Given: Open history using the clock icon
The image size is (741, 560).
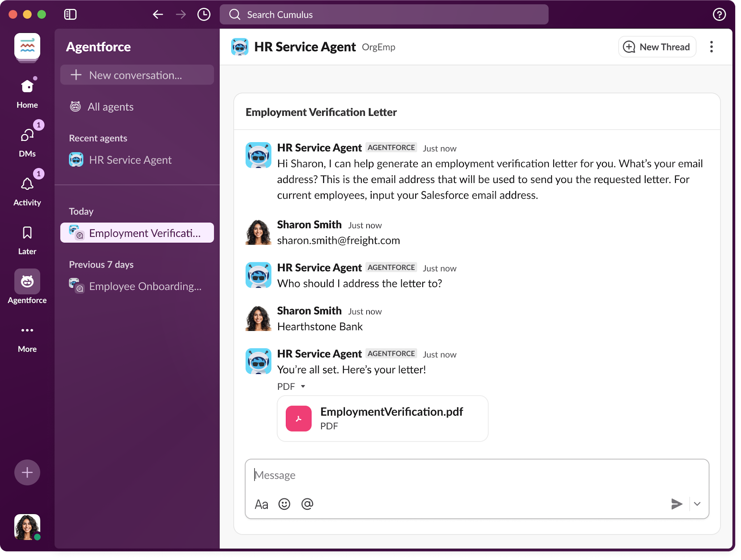Looking at the screenshot, I should point(204,14).
